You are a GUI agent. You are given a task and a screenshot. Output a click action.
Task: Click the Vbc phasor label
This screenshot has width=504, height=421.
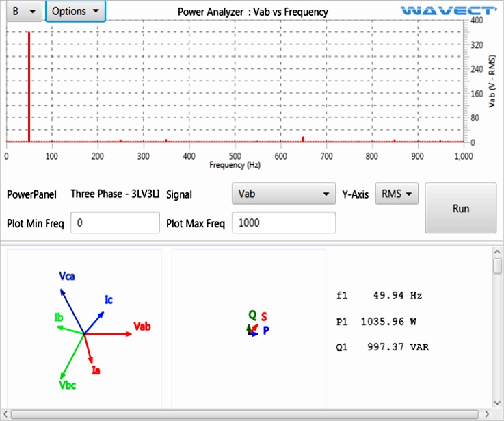[68, 385]
